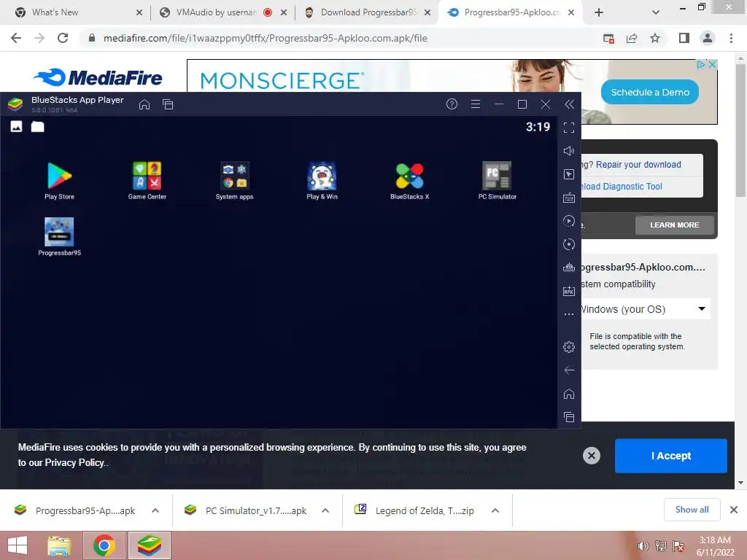Open Privacy Policy link in cookie banner
The image size is (747, 560).
coord(75,462)
